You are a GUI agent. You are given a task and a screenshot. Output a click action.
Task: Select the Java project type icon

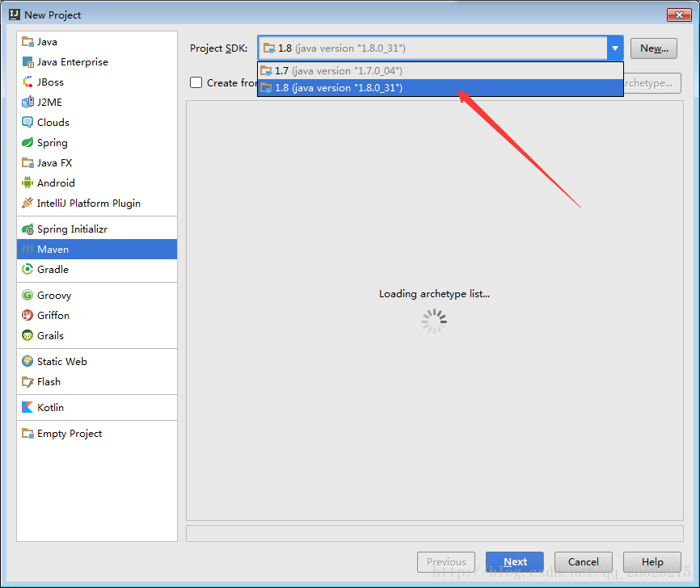[x=27, y=41]
